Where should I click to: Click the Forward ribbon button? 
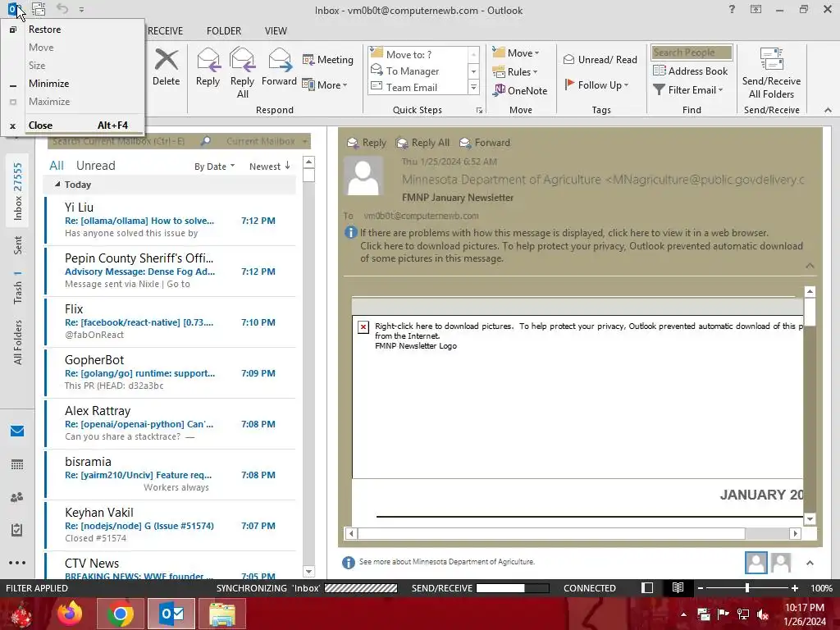pos(279,67)
